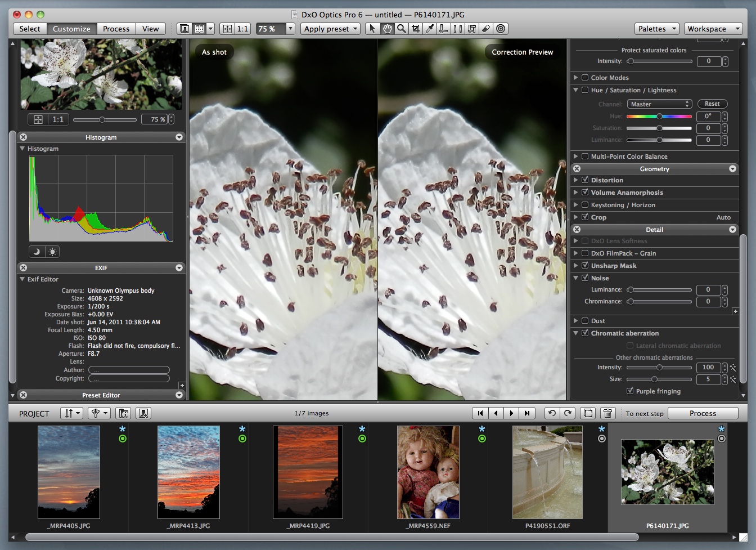Click the trash icon to remove image
The height and width of the screenshot is (550, 756).
pyautogui.click(x=607, y=413)
